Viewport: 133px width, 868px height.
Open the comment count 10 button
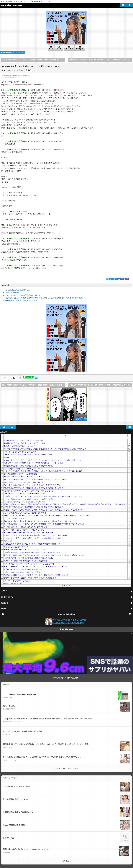tap(12, 378)
